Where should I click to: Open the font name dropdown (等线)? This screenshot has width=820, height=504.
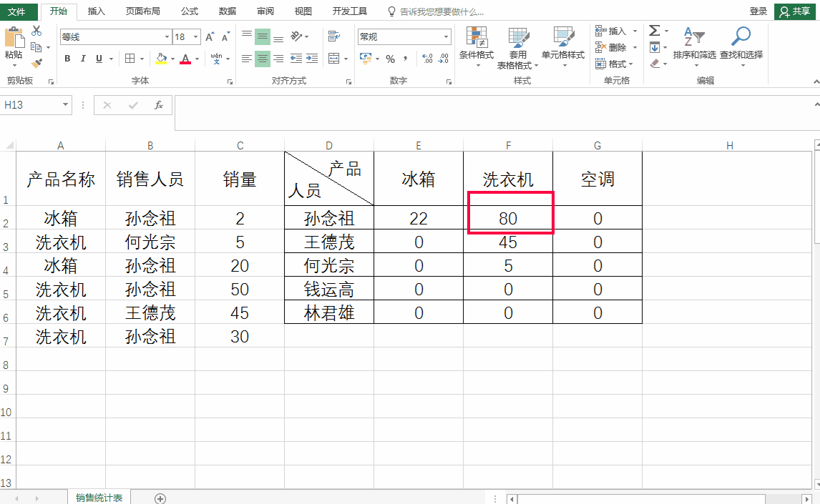point(167,37)
